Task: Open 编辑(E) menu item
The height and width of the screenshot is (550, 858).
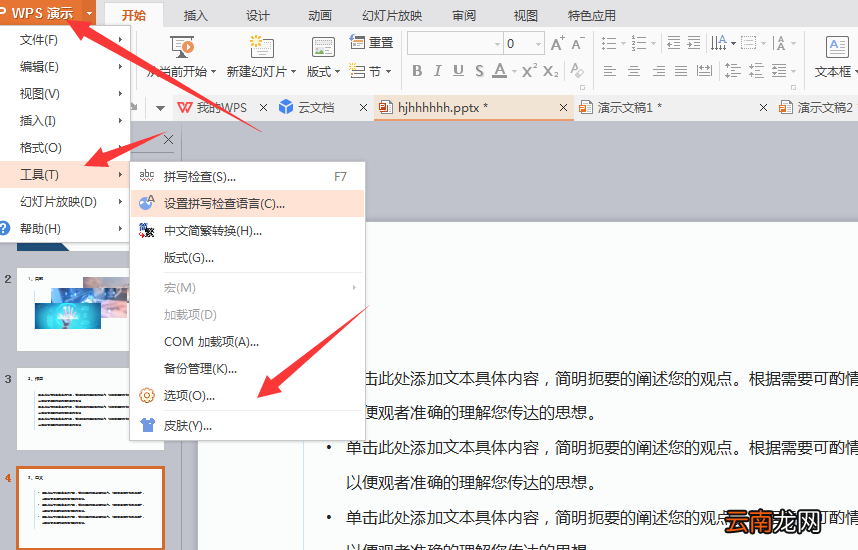Action: pos(65,67)
